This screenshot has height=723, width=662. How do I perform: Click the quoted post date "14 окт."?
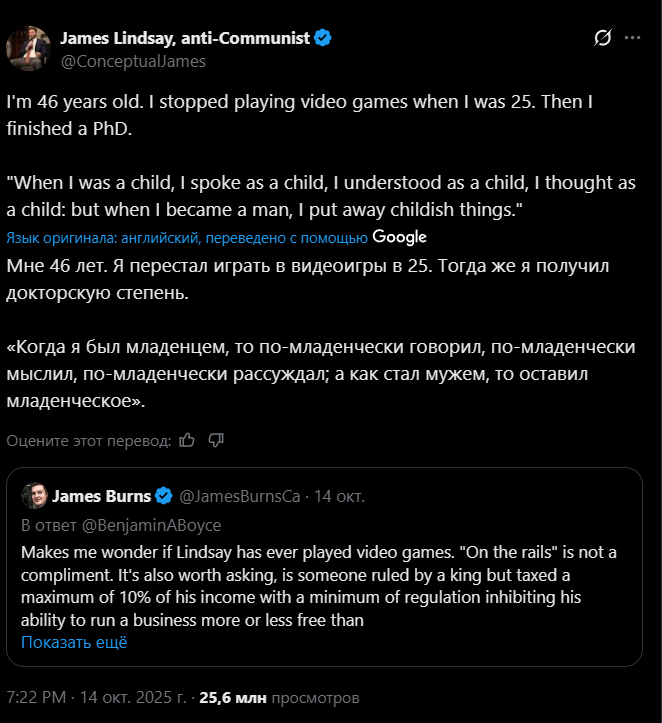point(340,496)
